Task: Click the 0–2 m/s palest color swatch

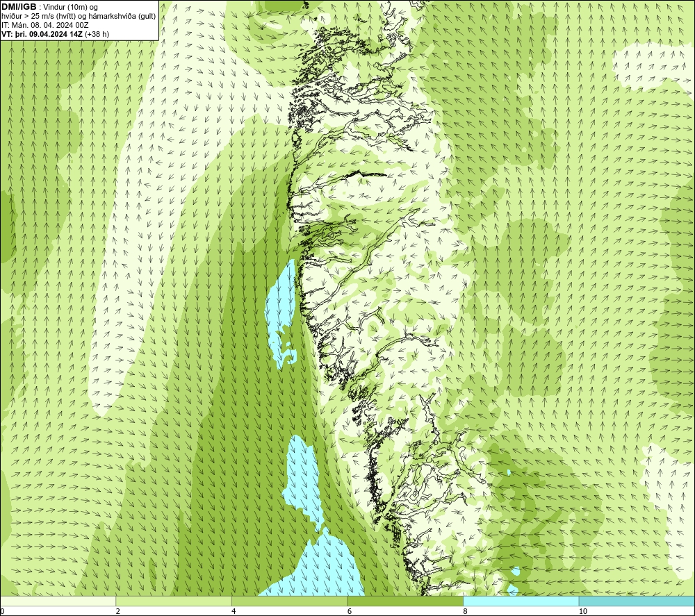Action: click(58, 601)
